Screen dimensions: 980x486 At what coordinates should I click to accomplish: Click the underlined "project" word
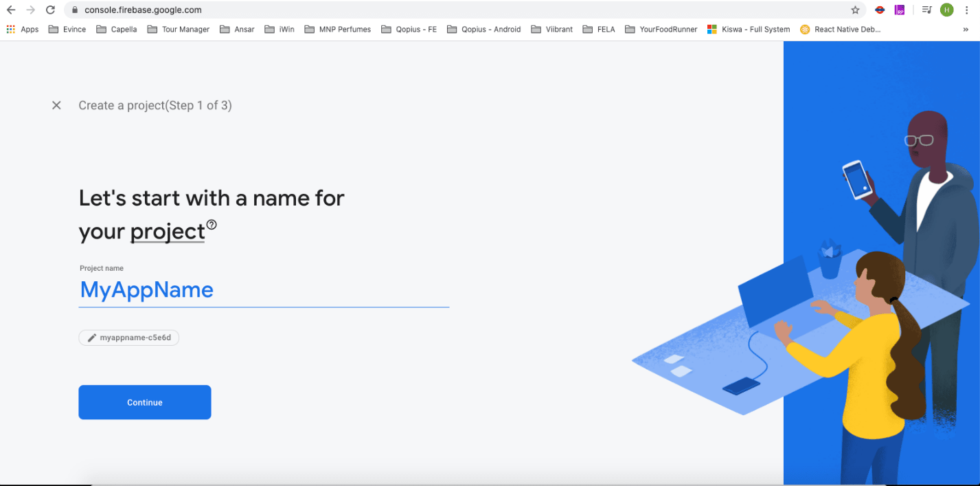tap(168, 232)
